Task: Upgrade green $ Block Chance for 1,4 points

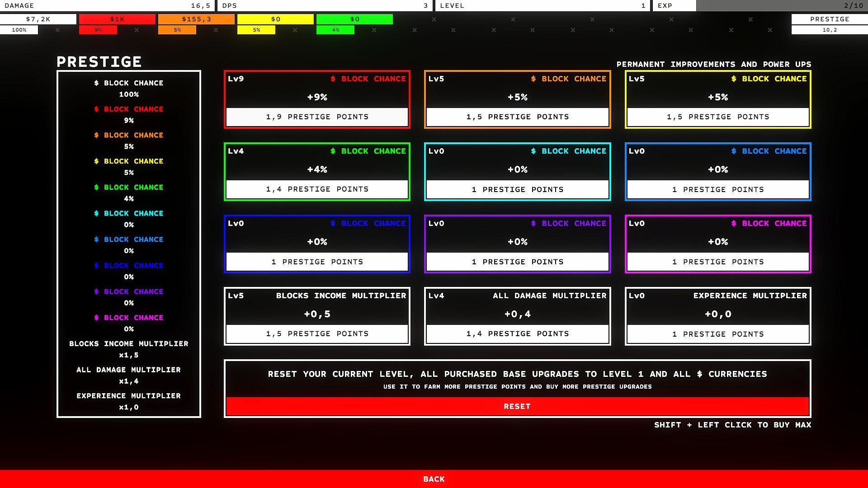Action: tap(317, 189)
